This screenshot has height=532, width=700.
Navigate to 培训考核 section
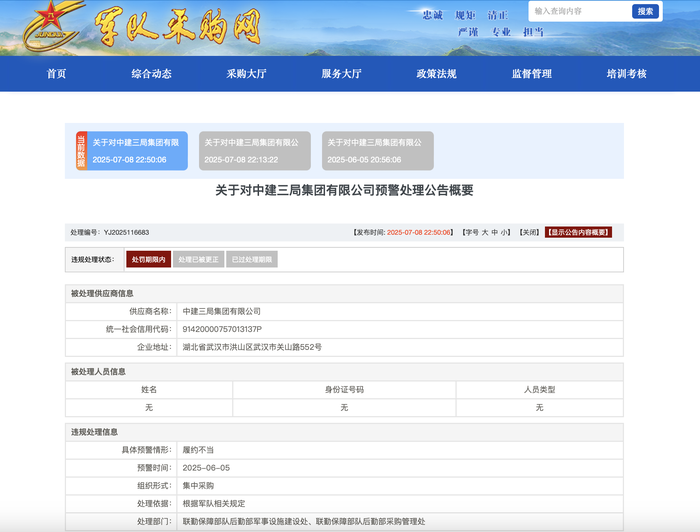click(626, 74)
